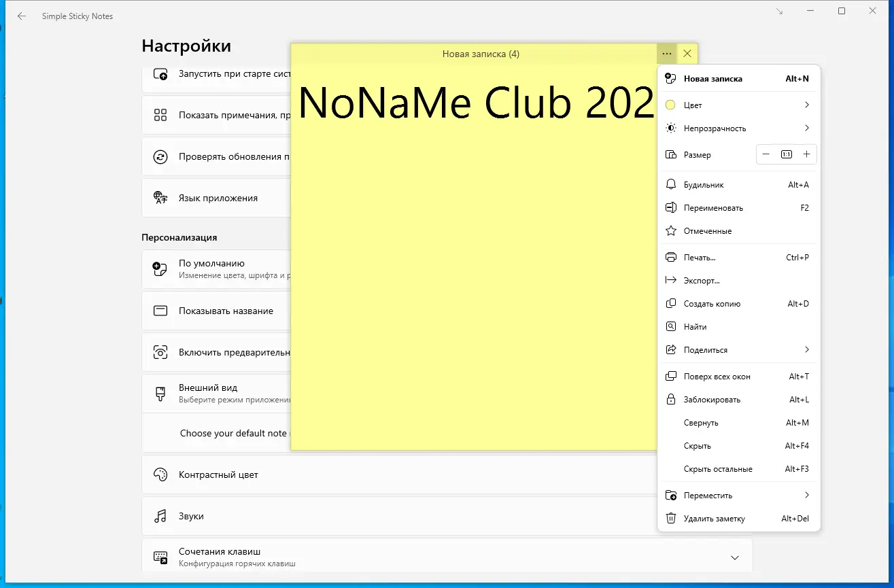Image resolution: width=894 pixels, height=588 pixels.
Task: Delete the note with the Удалить заметку trash icon
Action: pyautogui.click(x=671, y=519)
